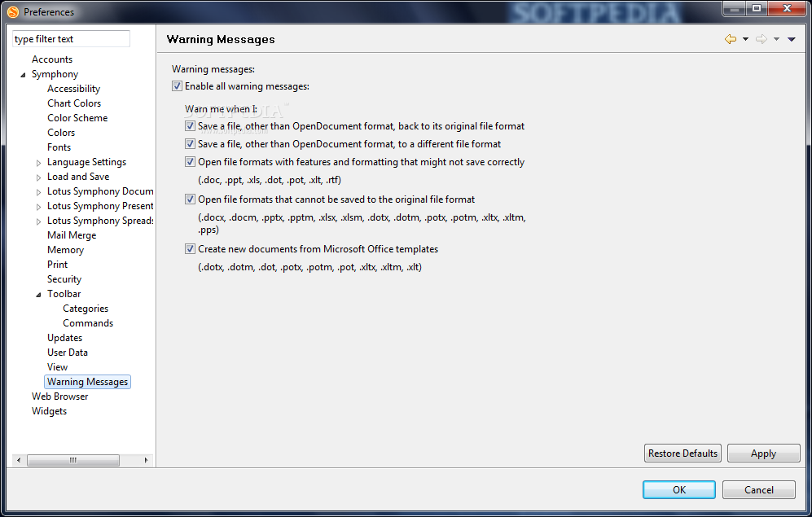Open Security preferences
The height and width of the screenshot is (517, 812).
[64, 279]
